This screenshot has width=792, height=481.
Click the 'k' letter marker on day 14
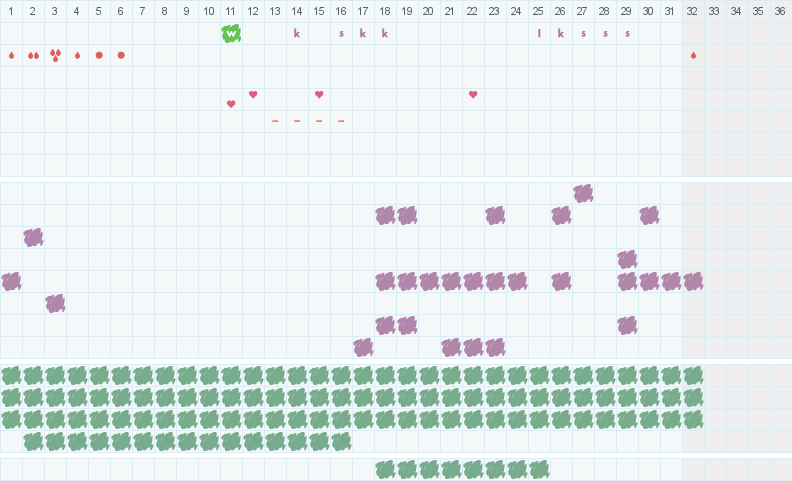[x=297, y=33]
